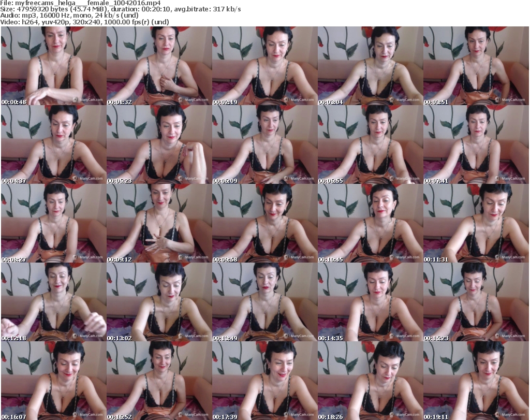Viewport: 530px width, 420px height.
Task: Open the frame at 00:02:19
Action: point(264,66)
